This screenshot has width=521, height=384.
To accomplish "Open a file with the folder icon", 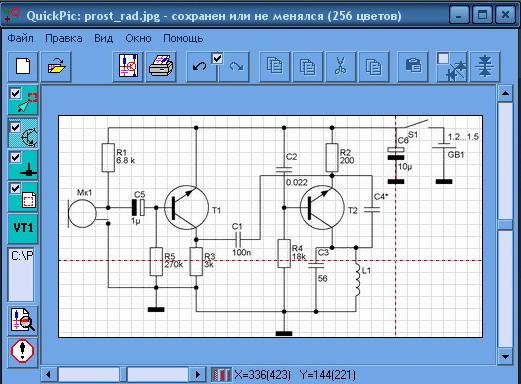I will point(56,66).
